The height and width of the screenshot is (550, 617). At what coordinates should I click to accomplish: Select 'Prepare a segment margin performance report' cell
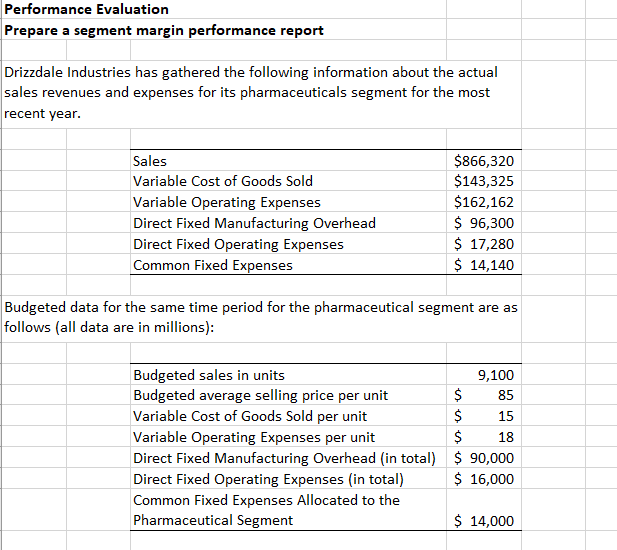[224, 30]
